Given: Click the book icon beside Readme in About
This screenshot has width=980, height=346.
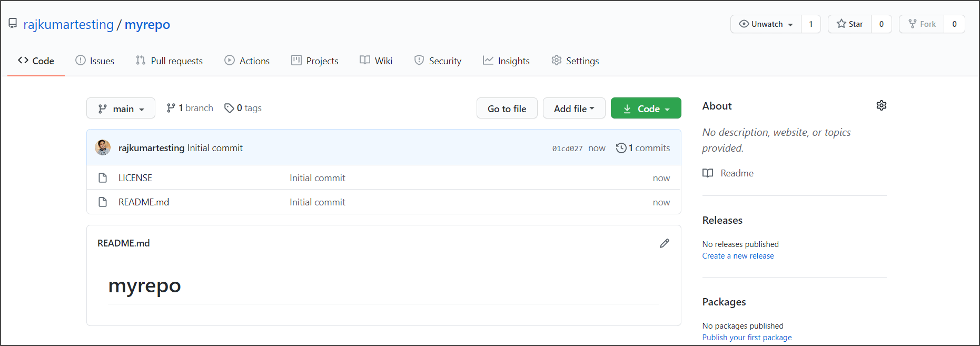Looking at the screenshot, I should click(x=708, y=173).
